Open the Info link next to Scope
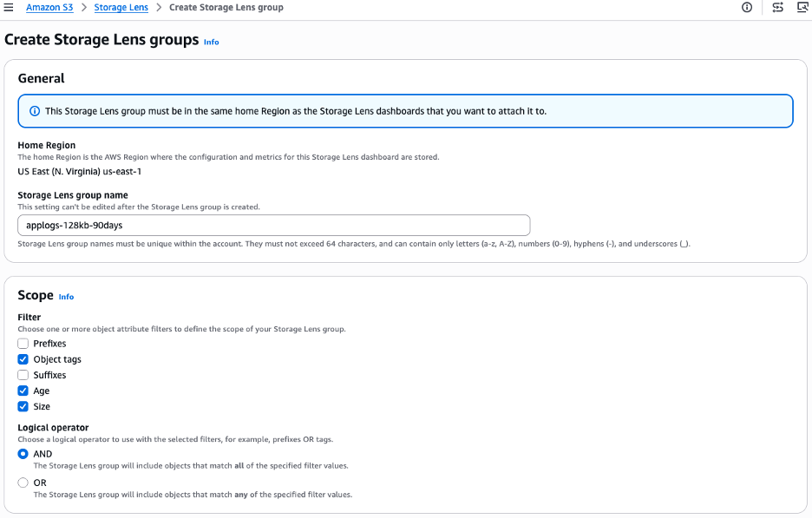The height and width of the screenshot is (519, 812). tap(66, 297)
